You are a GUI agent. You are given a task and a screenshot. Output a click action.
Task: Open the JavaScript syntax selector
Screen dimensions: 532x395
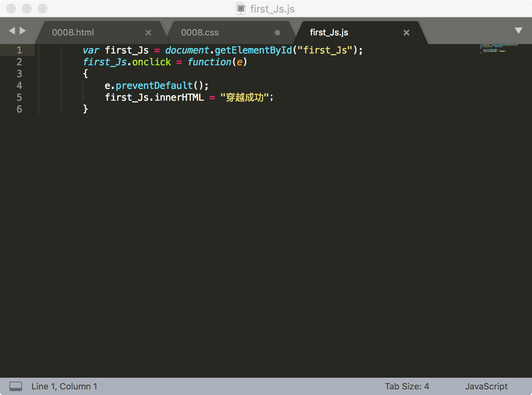coord(486,386)
